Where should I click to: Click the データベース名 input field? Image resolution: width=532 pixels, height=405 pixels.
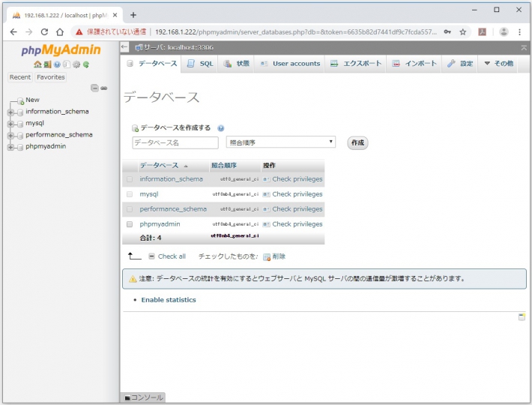(175, 142)
